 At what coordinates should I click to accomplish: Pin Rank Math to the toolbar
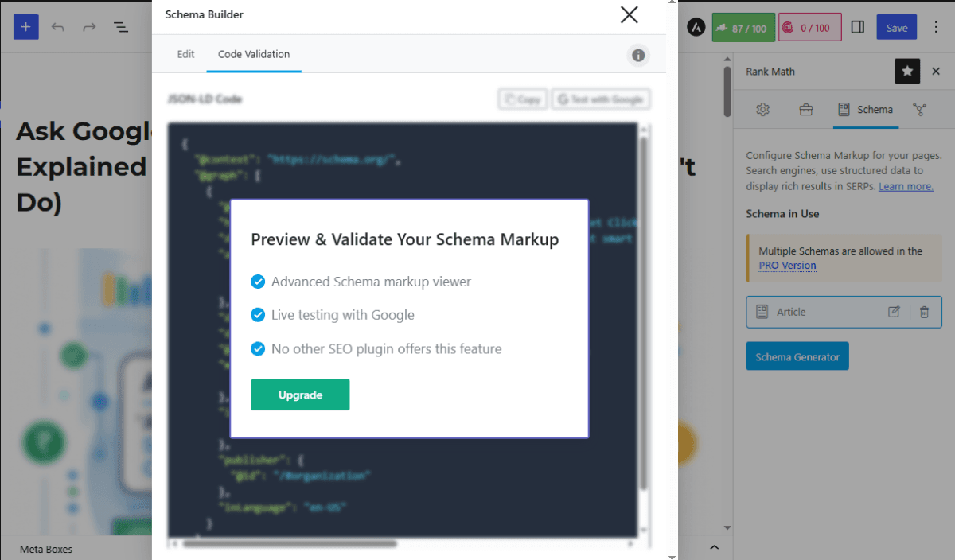coord(907,72)
